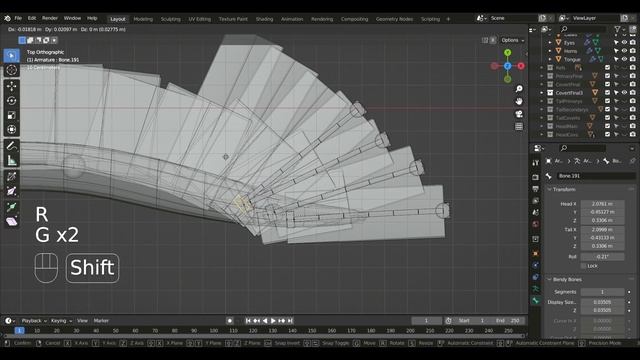The image size is (640, 360).
Task: Open the Tool properties tab
Action: [536, 163]
